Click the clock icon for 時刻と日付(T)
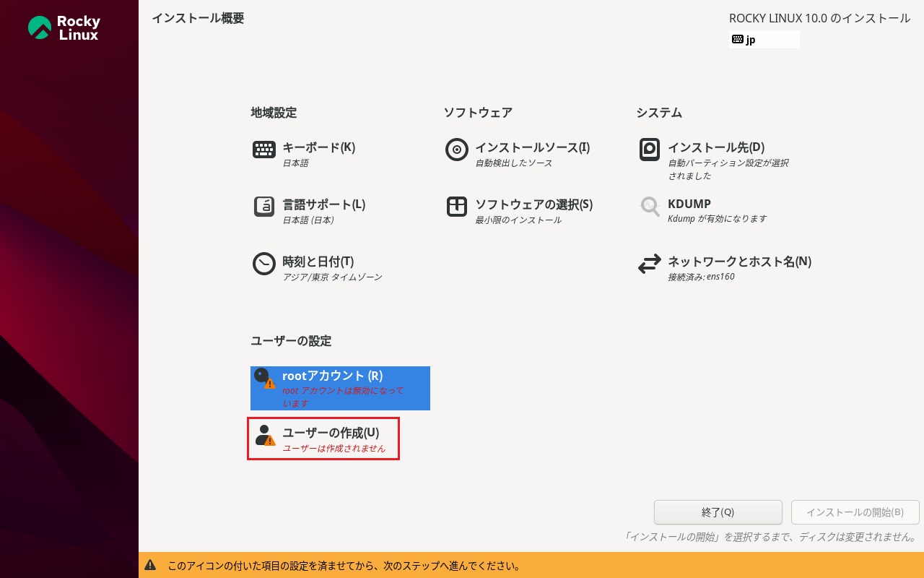 264,264
